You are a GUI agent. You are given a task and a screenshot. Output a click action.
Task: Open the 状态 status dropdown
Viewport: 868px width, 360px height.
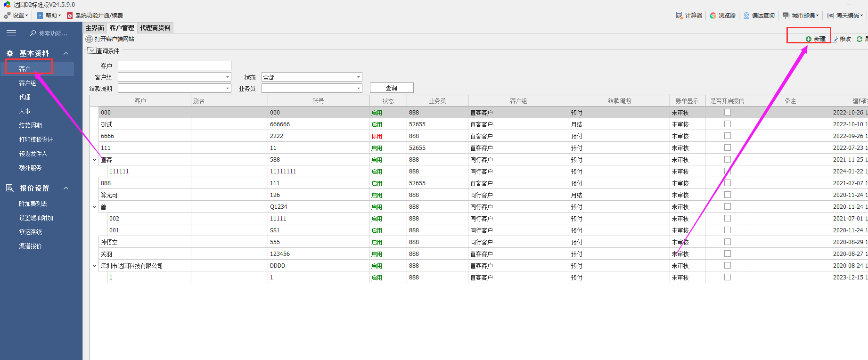point(358,77)
